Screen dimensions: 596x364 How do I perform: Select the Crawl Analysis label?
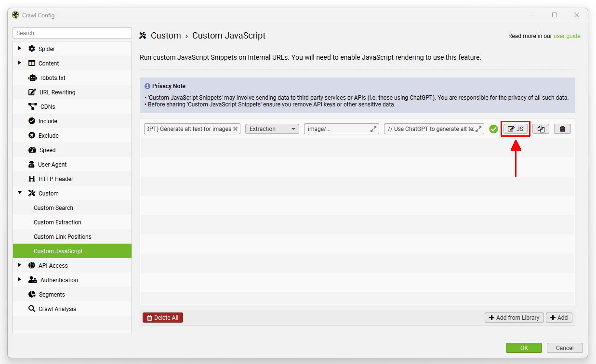coord(57,309)
